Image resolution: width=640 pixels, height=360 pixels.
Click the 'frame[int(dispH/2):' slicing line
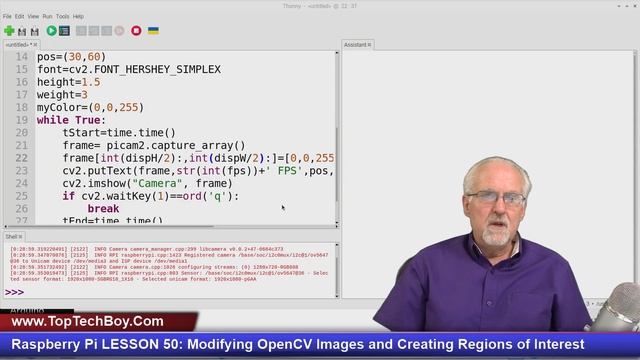coord(198,158)
